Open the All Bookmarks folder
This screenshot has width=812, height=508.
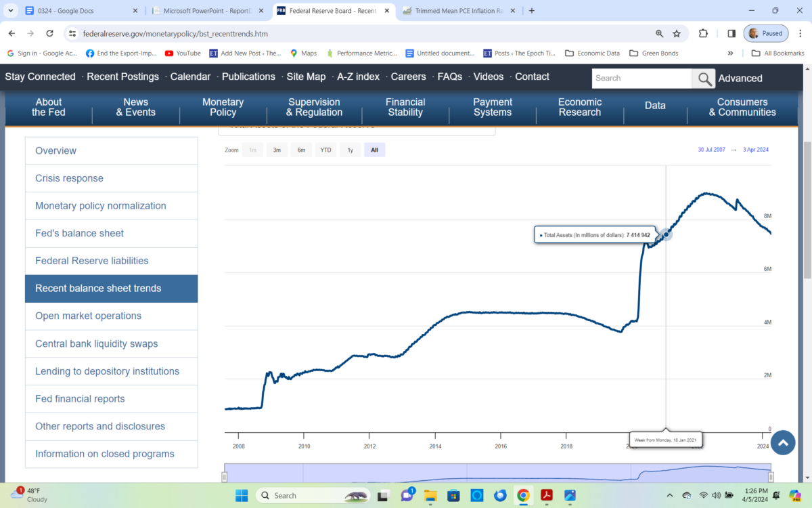pos(777,53)
